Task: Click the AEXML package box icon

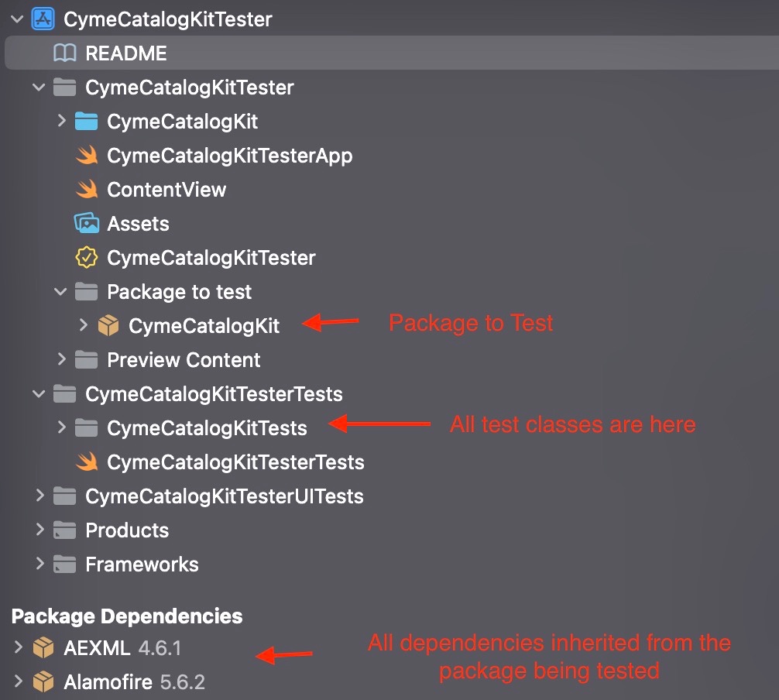Action: 43,648
